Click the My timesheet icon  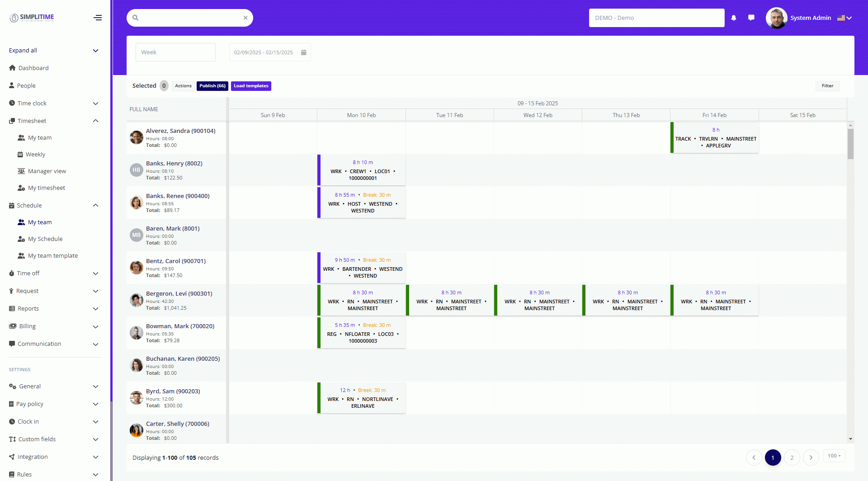click(21, 188)
